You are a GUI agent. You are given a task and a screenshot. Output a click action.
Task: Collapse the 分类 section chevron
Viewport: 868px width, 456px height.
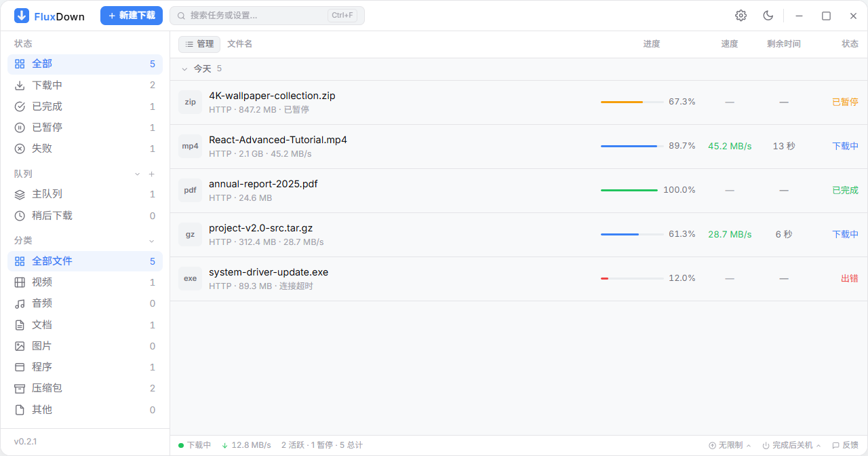152,241
